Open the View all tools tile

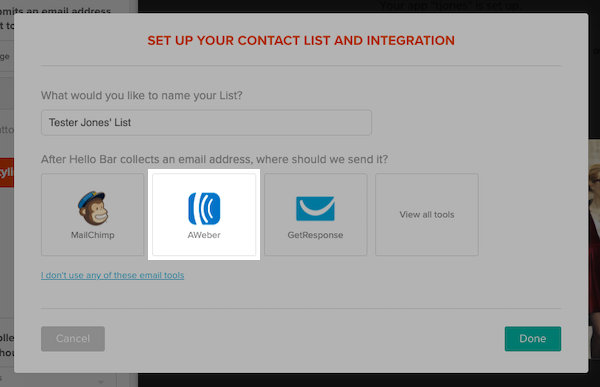coord(427,214)
